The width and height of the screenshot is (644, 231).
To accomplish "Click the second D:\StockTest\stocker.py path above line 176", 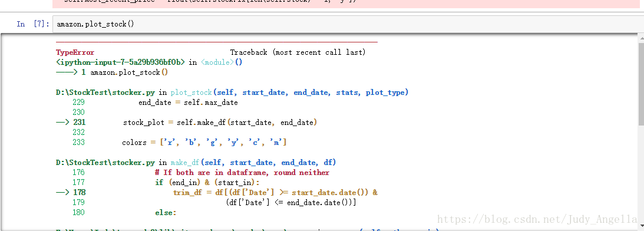I will point(105,163).
